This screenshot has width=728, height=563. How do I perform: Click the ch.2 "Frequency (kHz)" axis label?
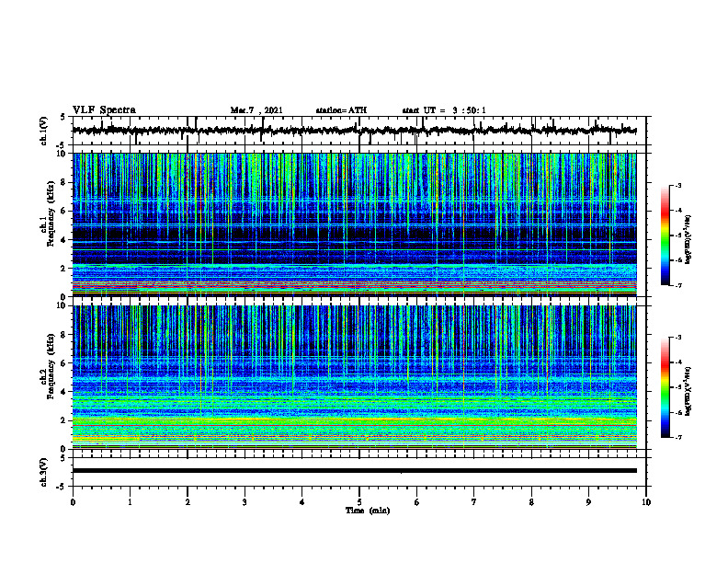point(51,366)
